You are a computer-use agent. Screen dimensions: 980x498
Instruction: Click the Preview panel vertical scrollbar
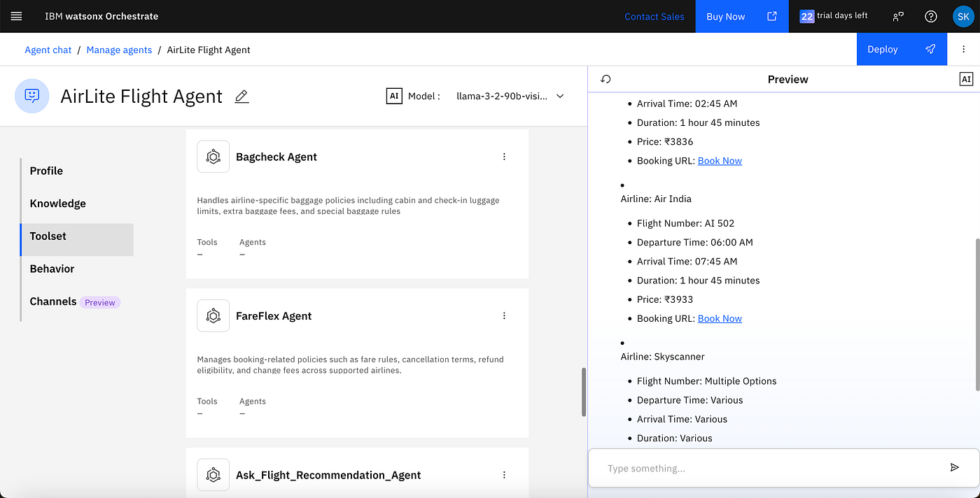(x=977, y=315)
